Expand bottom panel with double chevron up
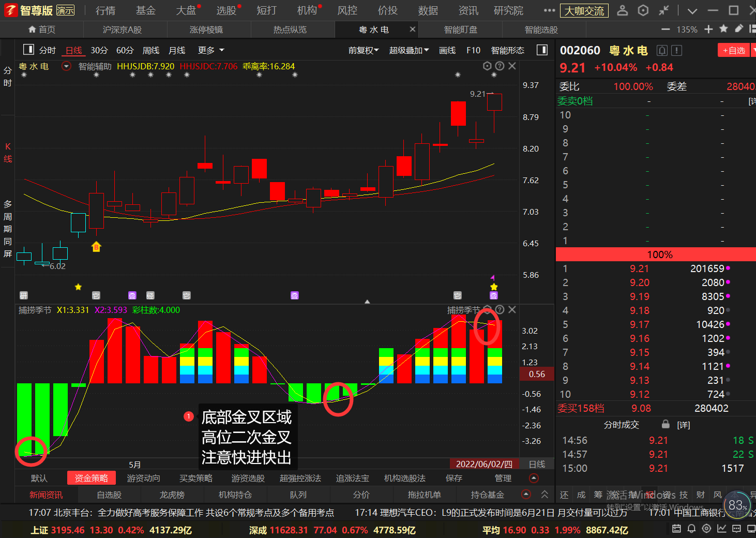756x538 pixels. point(545,494)
